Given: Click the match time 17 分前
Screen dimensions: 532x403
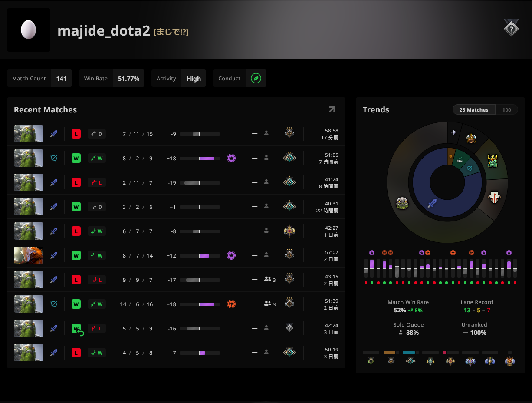Looking at the screenshot, I should 330,138.
